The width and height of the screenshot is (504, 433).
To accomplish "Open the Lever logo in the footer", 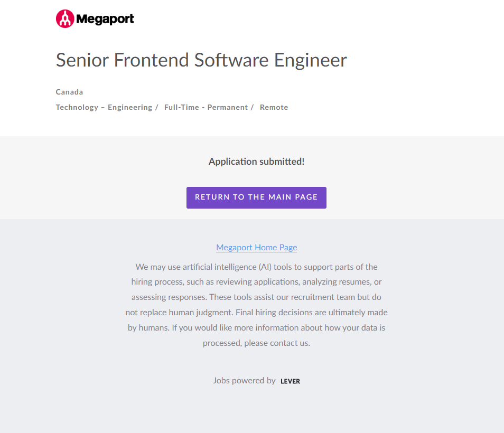I will [290, 381].
